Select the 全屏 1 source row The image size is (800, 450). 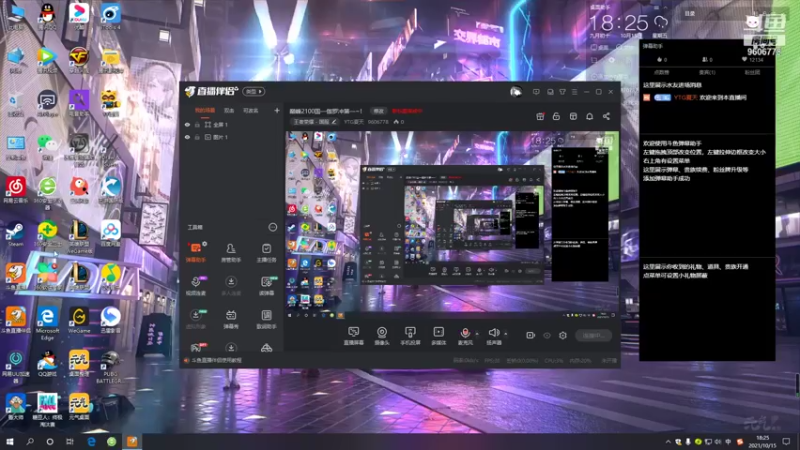[232, 124]
